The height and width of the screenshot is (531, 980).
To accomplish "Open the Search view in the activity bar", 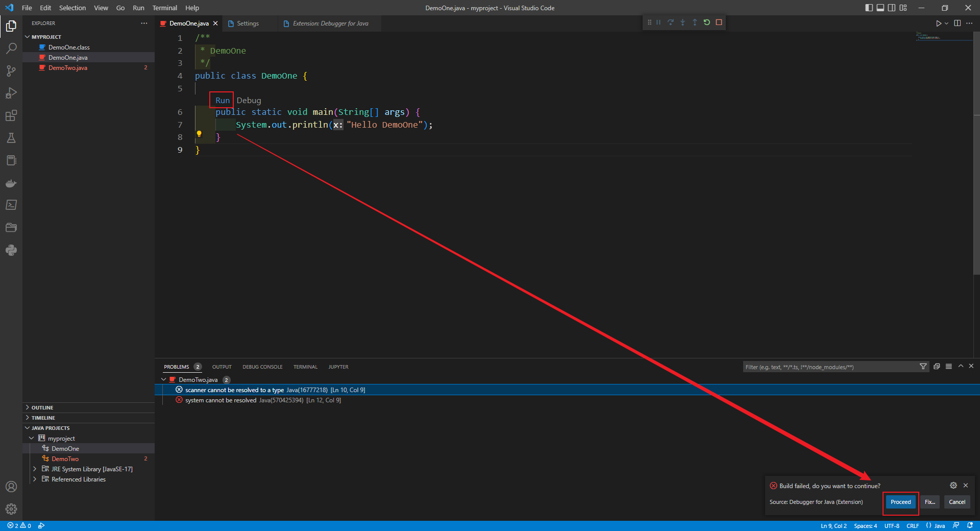I will (x=11, y=47).
